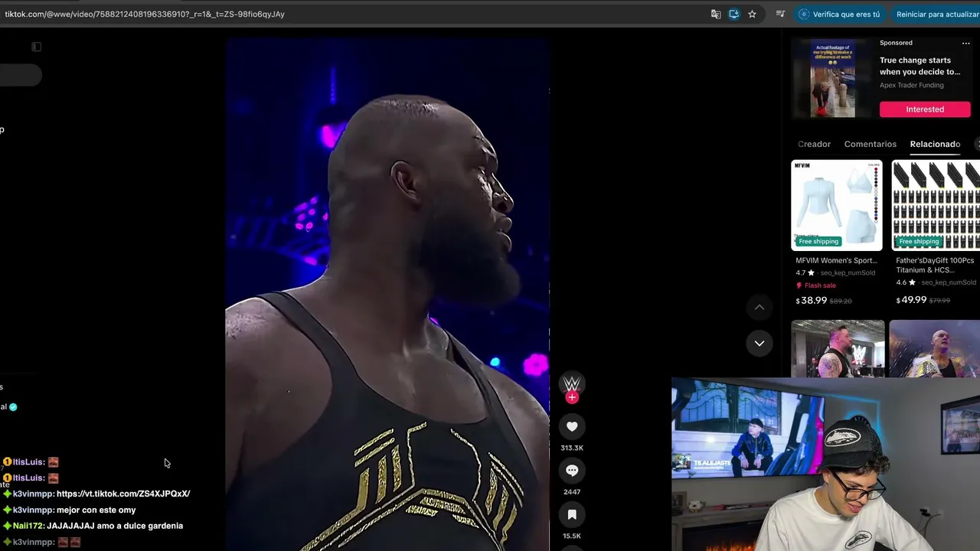
Task: Like the video with the heart icon
Action: click(x=572, y=426)
